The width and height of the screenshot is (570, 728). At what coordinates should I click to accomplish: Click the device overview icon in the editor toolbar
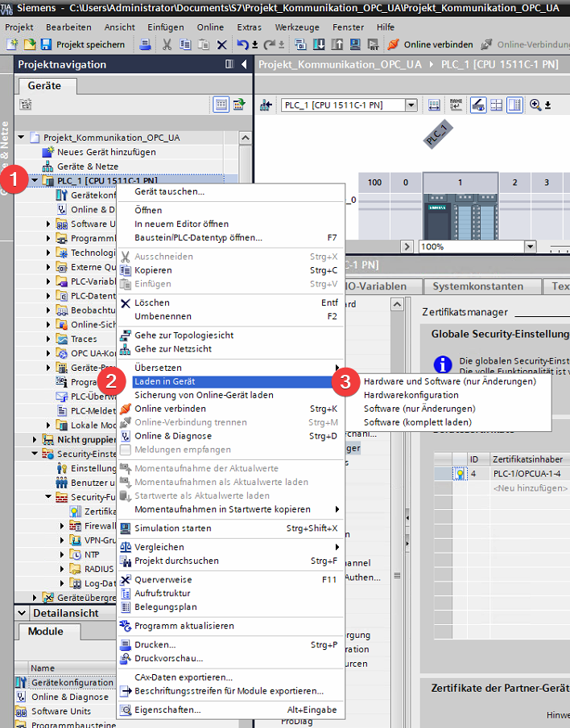434,105
